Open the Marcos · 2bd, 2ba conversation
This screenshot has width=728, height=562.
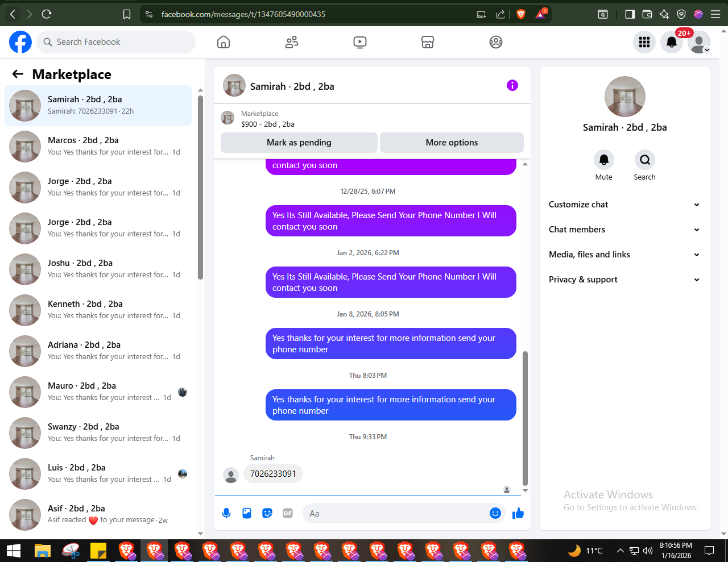pyautogui.click(x=98, y=147)
